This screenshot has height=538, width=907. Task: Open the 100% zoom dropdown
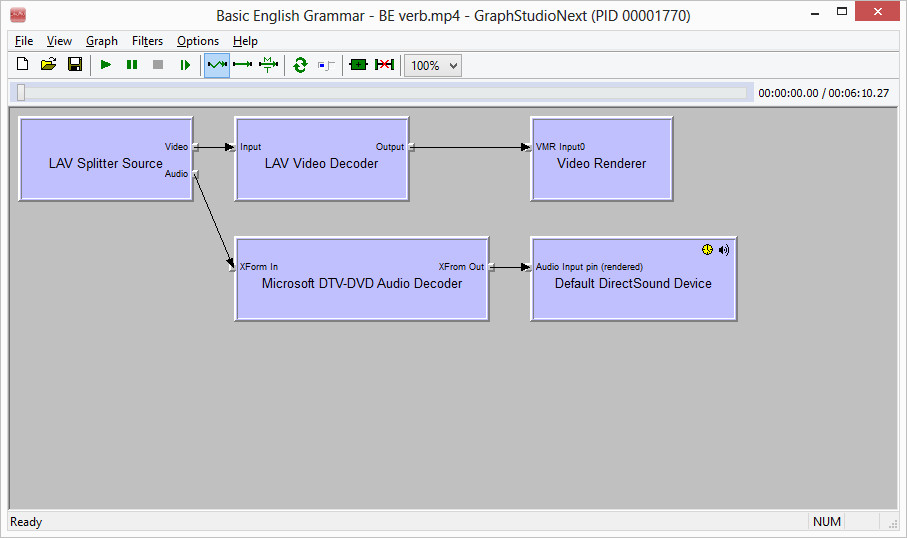coord(433,65)
